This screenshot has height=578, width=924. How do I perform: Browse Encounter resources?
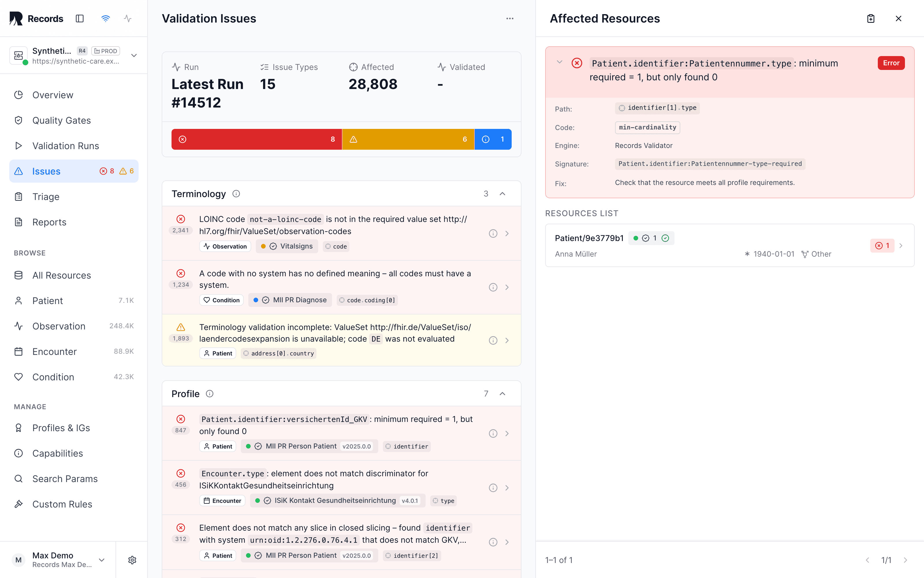pos(74,351)
